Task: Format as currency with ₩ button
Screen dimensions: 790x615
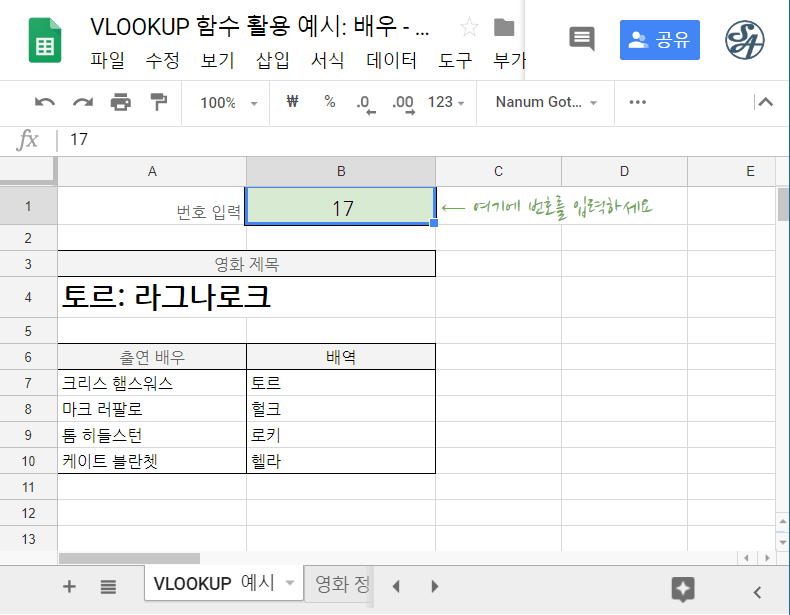Action: click(292, 102)
